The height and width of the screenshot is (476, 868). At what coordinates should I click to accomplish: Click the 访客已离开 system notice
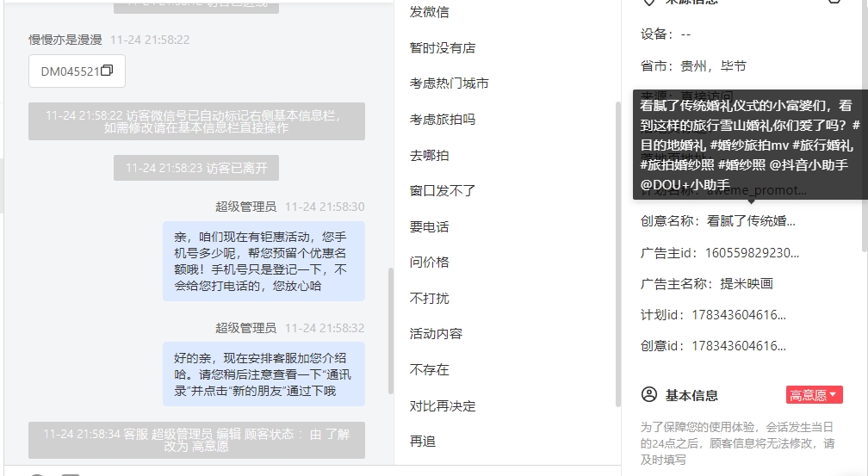coord(196,168)
